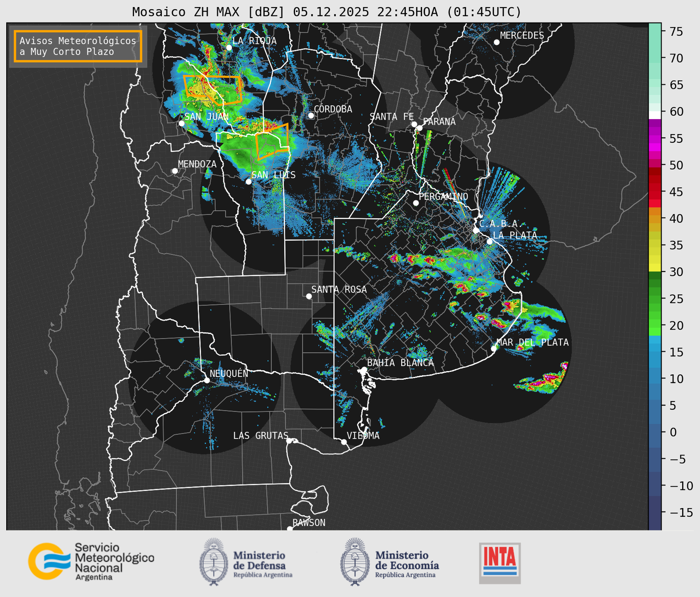
Task: Click the CÓRDOBA label text
Action: 333,109
